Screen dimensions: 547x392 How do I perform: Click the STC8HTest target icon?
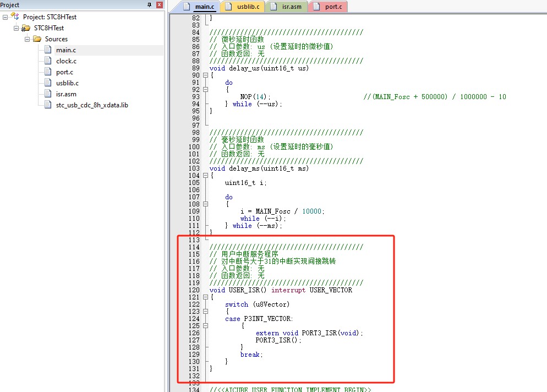pyautogui.click(x=26, y=28)
